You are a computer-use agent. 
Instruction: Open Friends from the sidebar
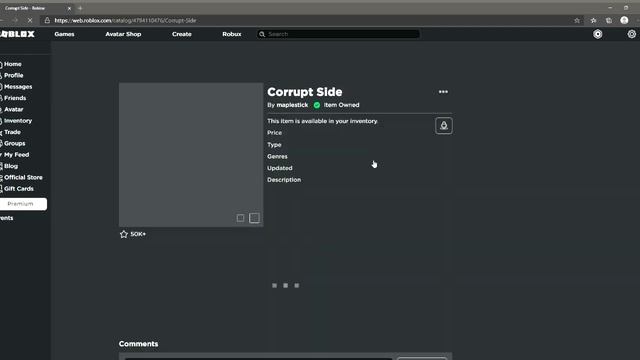point(15,98)
